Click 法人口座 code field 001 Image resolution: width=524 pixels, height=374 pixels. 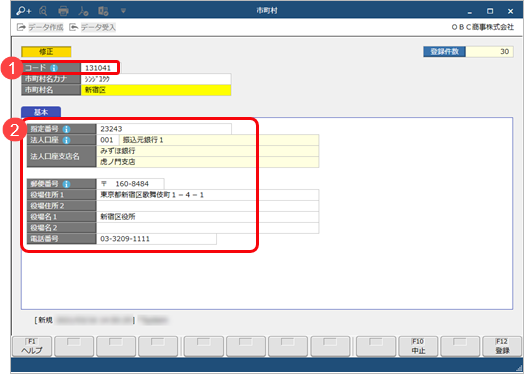108,140
